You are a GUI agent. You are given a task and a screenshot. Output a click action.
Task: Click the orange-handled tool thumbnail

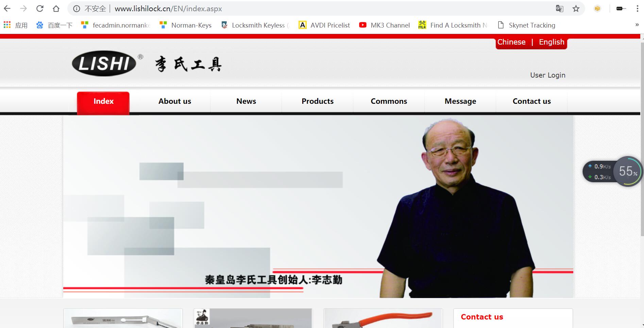(x=383, y=318)
